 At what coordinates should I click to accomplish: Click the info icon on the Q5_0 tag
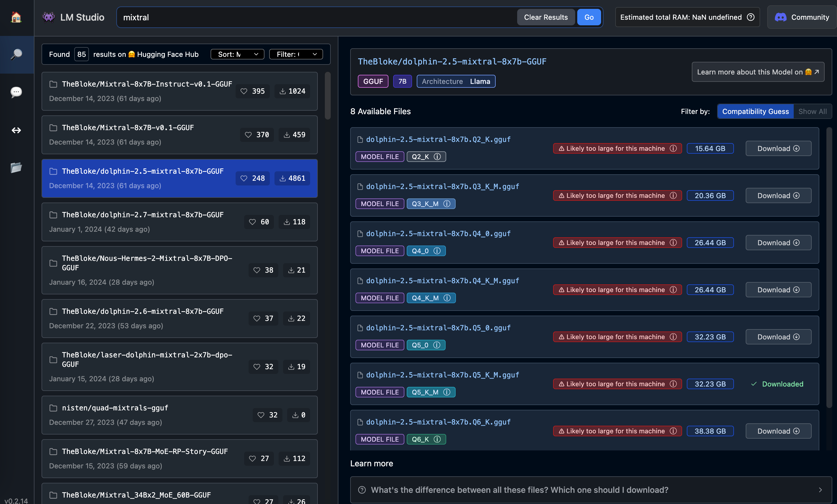point(437,345)
